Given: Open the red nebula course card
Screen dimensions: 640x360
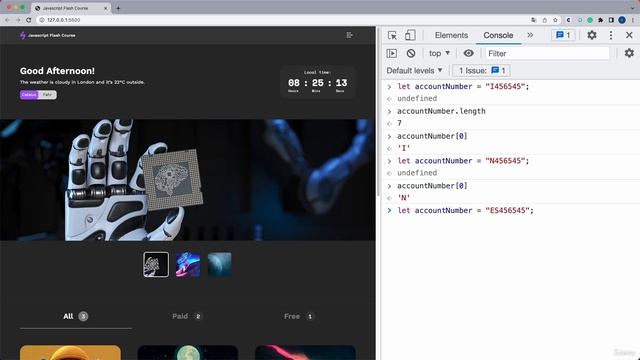Looking at the screenshot, I should coord(305,353).
